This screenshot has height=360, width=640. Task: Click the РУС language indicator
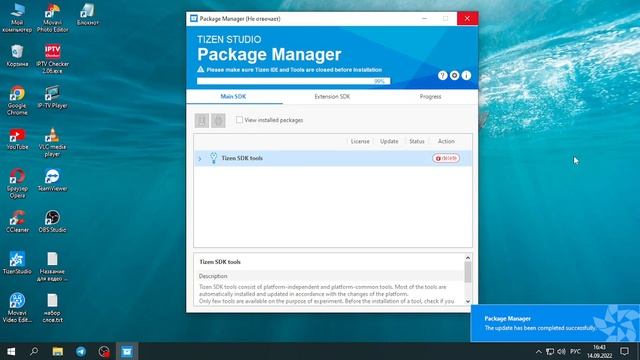pos(576,351)
